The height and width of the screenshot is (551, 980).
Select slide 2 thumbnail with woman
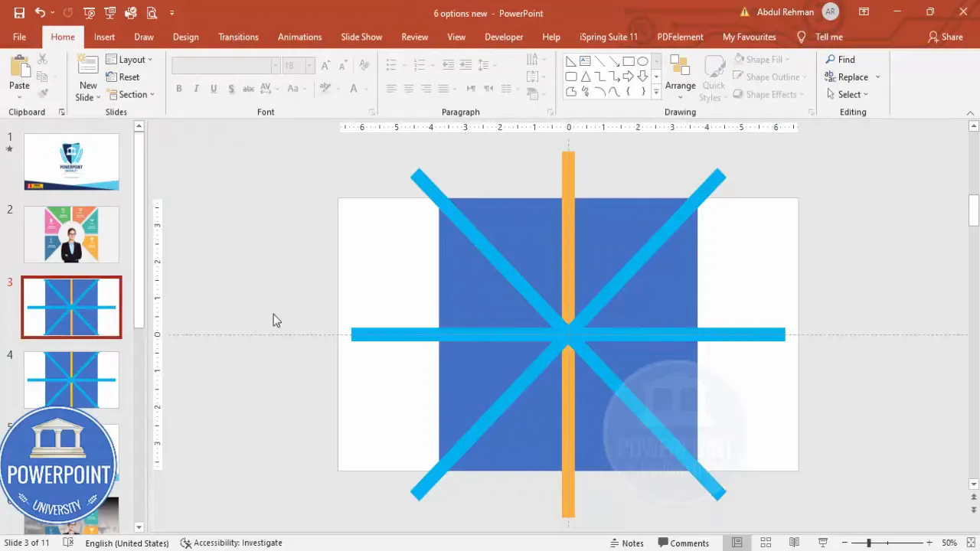pos(71,234)
